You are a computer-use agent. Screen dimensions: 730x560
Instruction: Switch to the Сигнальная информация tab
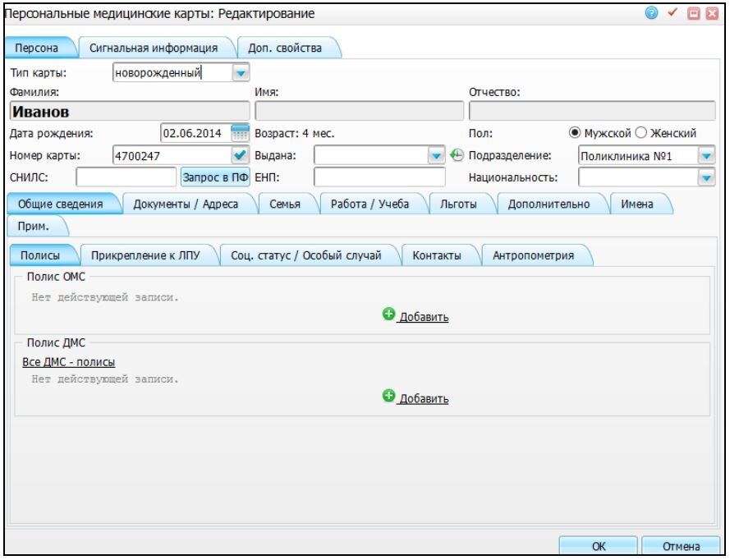(x=154, y=48)
